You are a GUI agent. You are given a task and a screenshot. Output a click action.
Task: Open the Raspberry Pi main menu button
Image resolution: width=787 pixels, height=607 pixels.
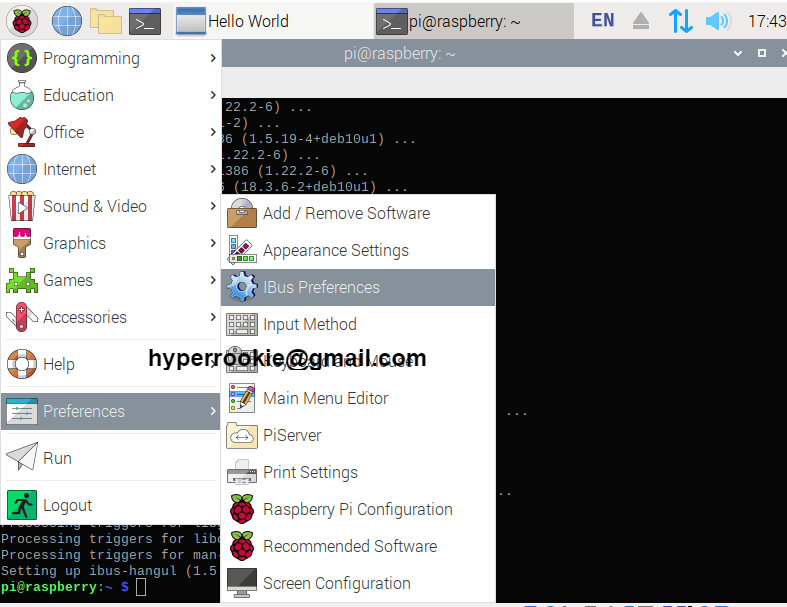coord(22,22)
